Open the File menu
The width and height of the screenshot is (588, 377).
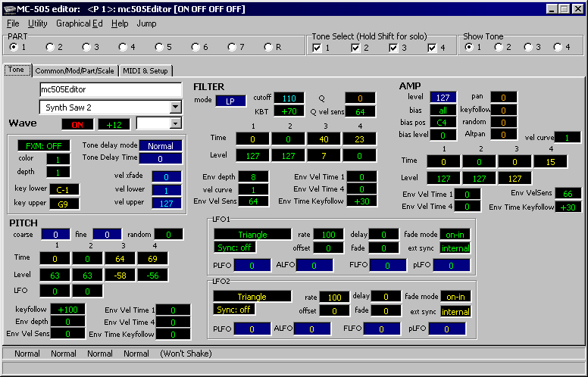click(13, 23)
